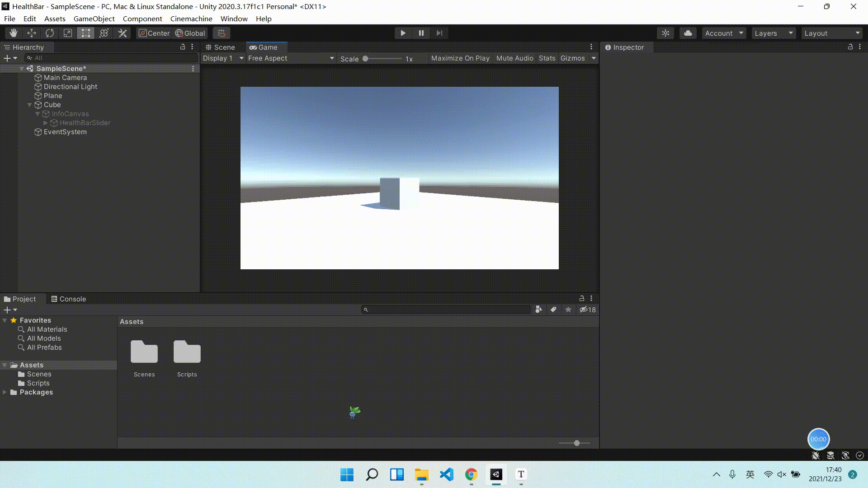Open the Account dropdown

tap(724, 33)
